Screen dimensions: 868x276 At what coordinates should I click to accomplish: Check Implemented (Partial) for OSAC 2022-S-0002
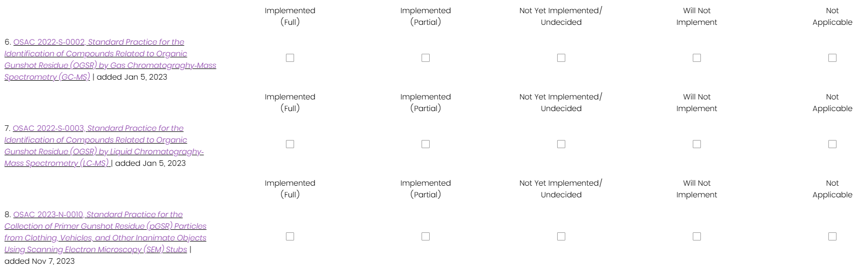click(426, 58)
